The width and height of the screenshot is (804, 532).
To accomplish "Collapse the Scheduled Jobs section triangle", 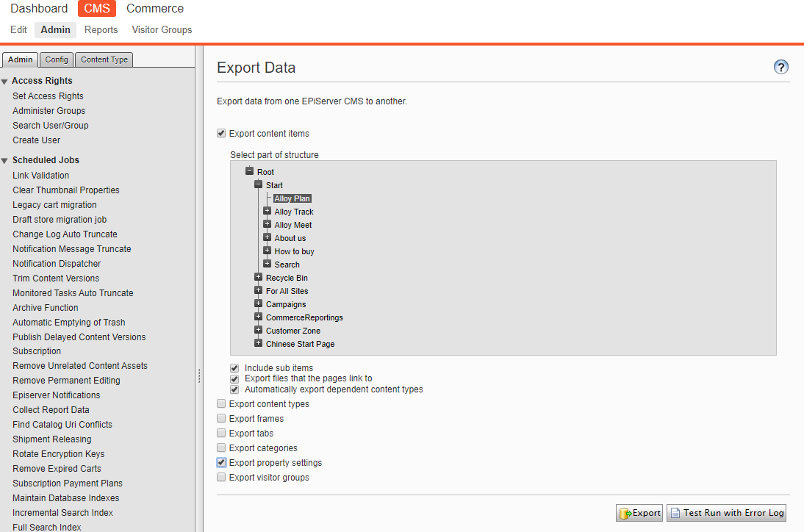I will coord(4,160).
